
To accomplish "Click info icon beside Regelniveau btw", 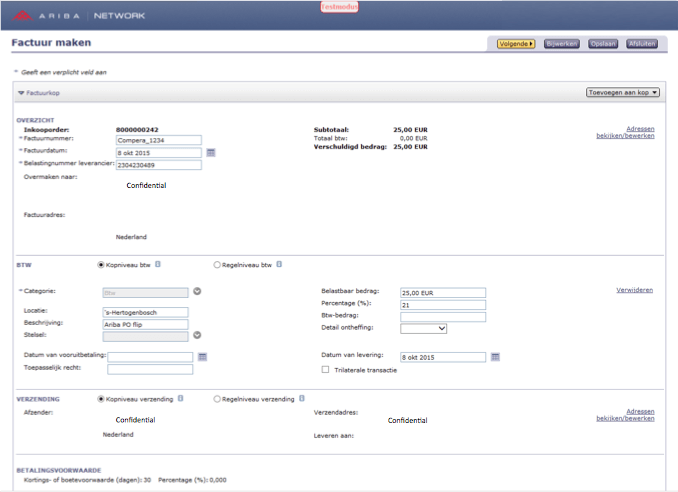I will click(x=279, y=264).
